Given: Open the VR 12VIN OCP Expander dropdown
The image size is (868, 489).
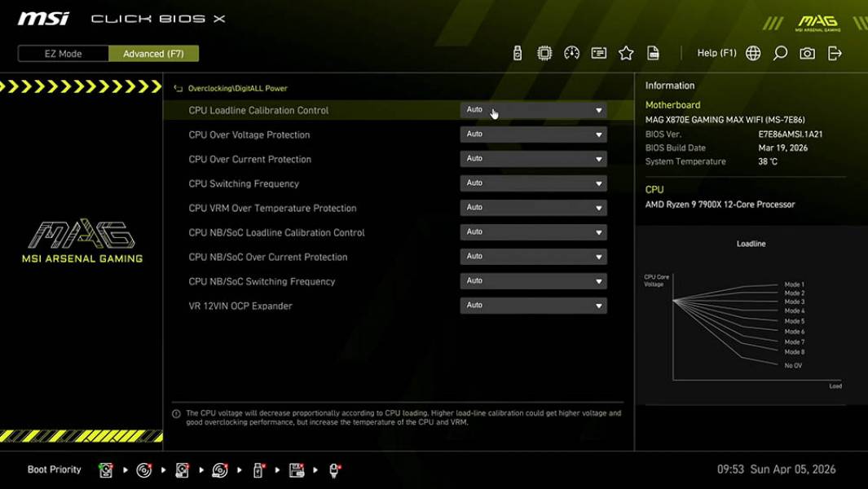Looking at the screenshot, I should coord(534,305).
